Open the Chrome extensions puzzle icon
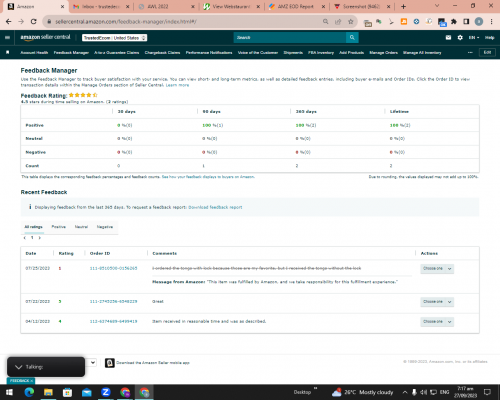Image resolution: width=500 pixels, height=400 pixels. pyautogui.click(x=454, y=22)
